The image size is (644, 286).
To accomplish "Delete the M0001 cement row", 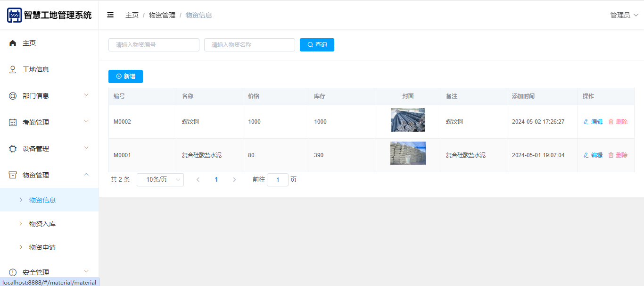I will coord(618,155).
